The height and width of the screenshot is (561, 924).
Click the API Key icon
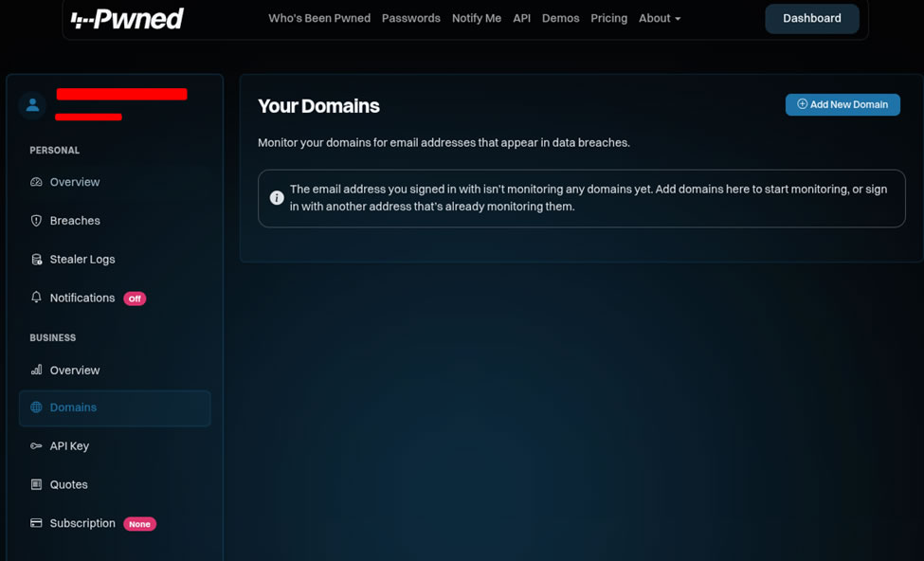[35, 445]
